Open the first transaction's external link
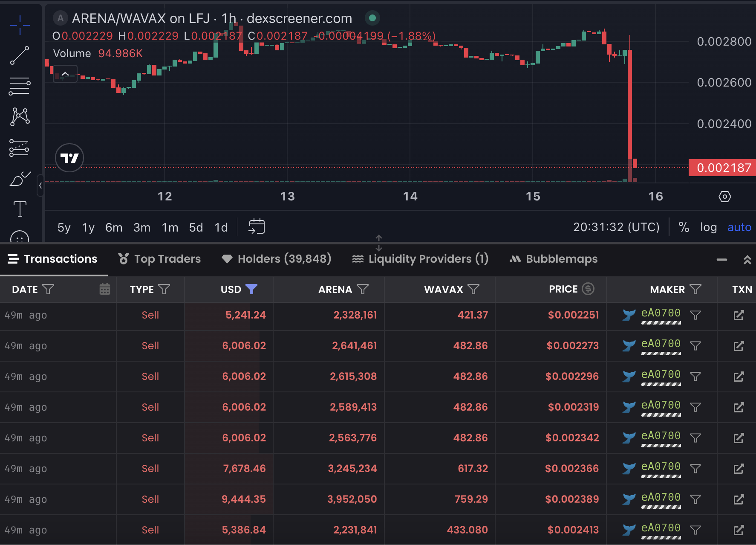This screenshot has height=545, width=756. [x=739, y=315]
